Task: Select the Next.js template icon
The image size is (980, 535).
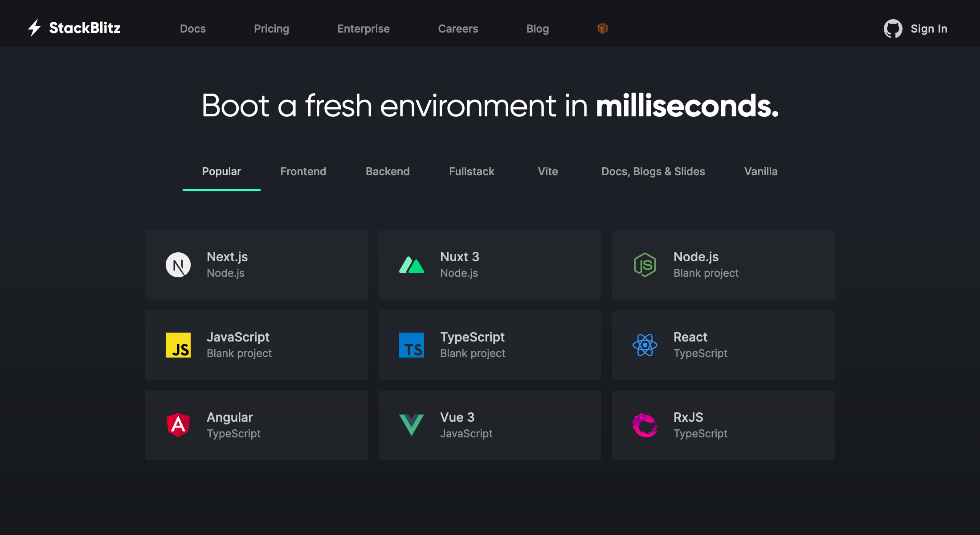Action: click(x=178, y=264)
